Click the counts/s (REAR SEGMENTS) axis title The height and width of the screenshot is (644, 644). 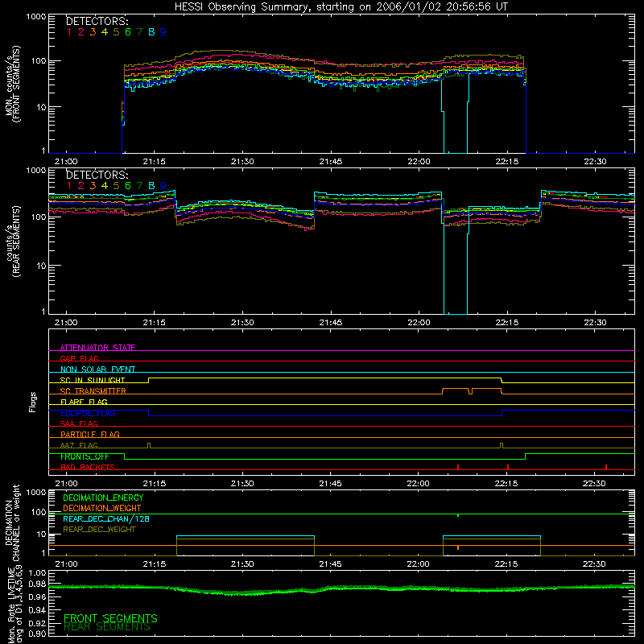[12, 242]
